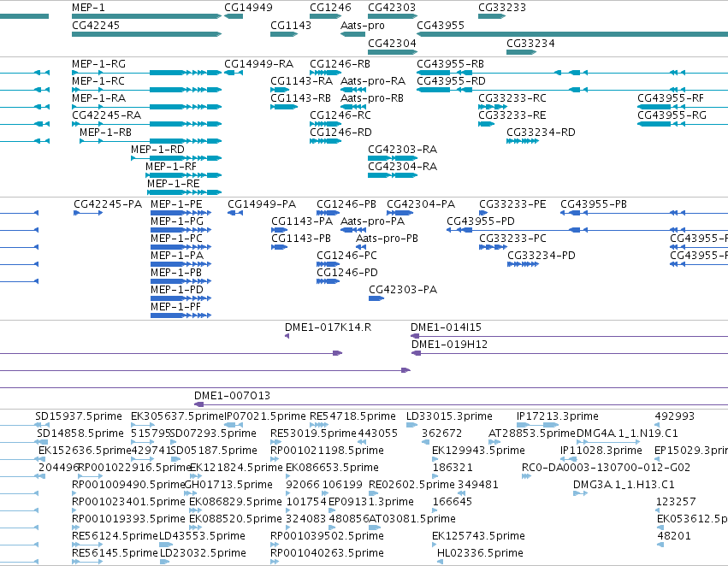Select the MEP-1 gene label
The image size is (728, 566).
point(88,8)
